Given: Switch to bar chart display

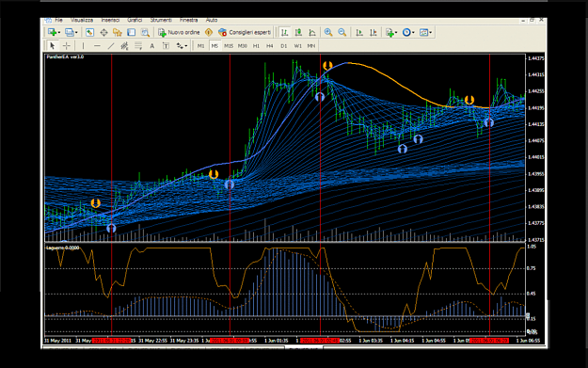Looking at the screenshot, I should [285, 33].
